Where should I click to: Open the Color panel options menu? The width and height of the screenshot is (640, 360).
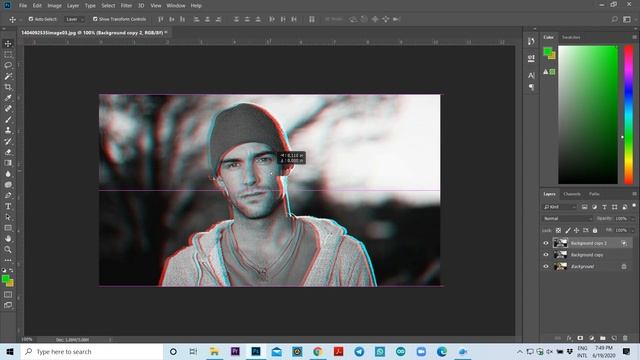pos(634,37)
